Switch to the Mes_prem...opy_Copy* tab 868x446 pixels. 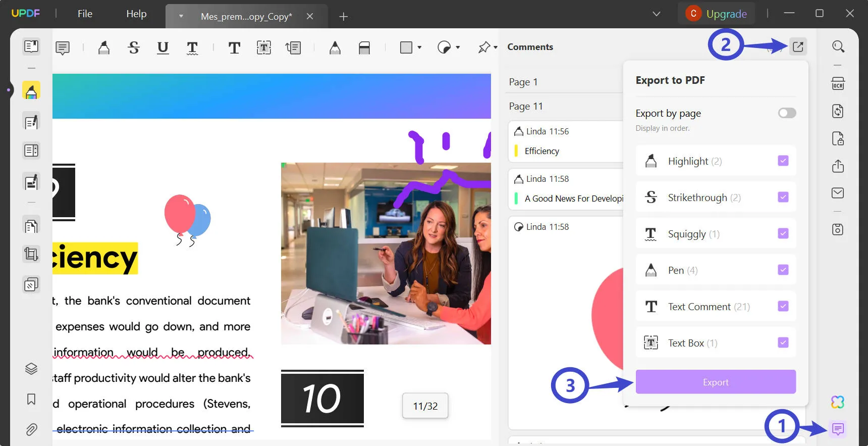pyautogui.click(x=246, y=17)
